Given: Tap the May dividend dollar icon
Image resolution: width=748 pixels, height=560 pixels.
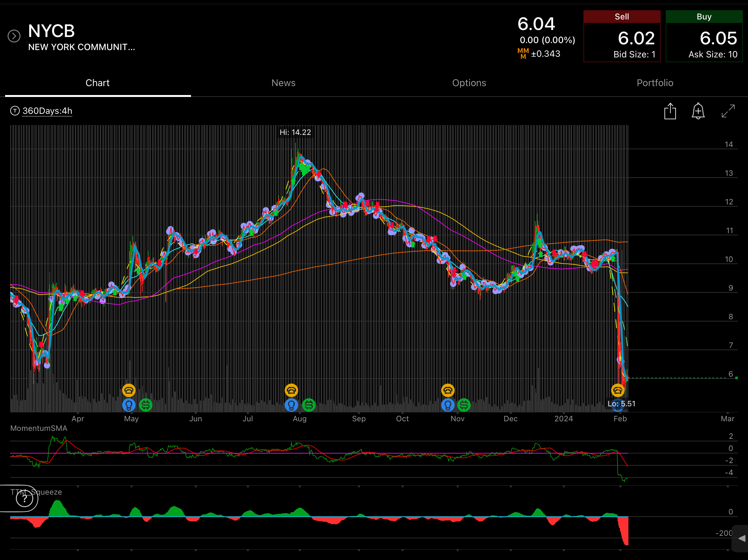Looking at the screenshot, I should [145, 405].
